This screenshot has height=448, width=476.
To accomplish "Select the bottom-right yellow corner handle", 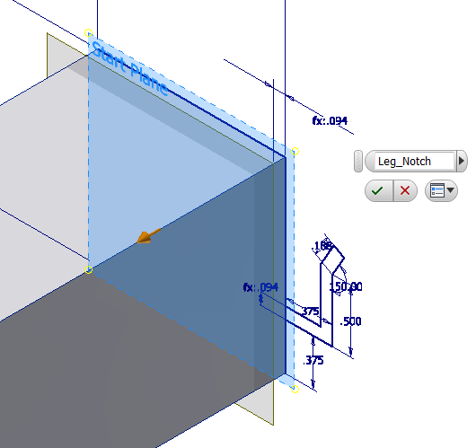I will click(x=295, y=389).
